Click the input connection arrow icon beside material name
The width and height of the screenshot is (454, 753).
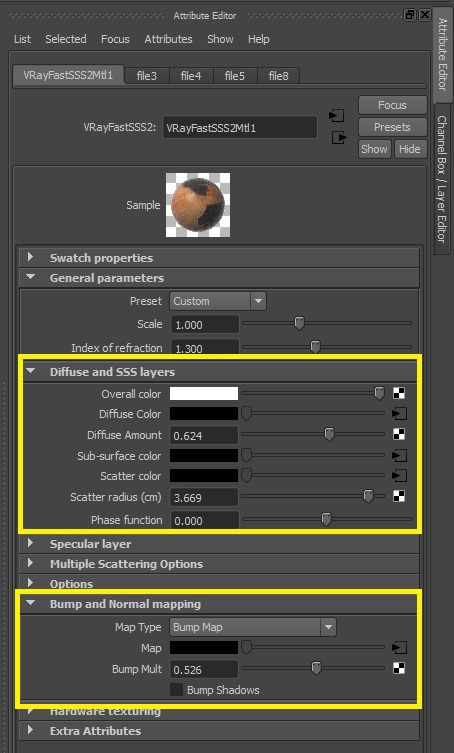[337, 116]
